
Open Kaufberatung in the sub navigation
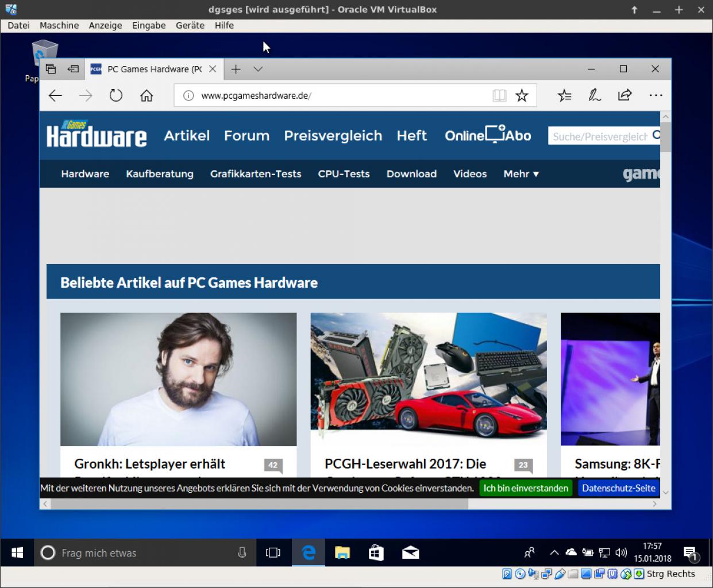pyautogui.click(x=160, y=173)
